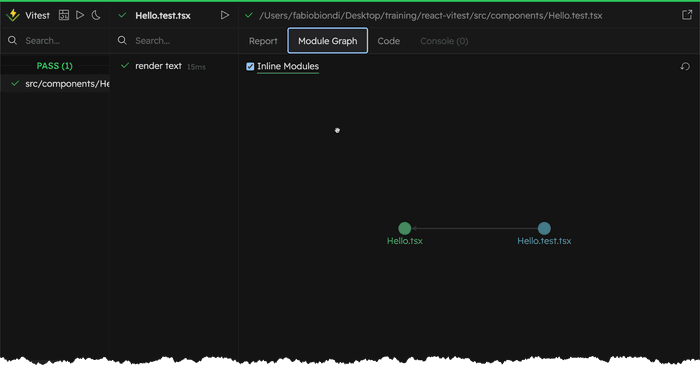The image size is (700, 365).
Task: Select the src/components test file row
Action: (55, 83)
